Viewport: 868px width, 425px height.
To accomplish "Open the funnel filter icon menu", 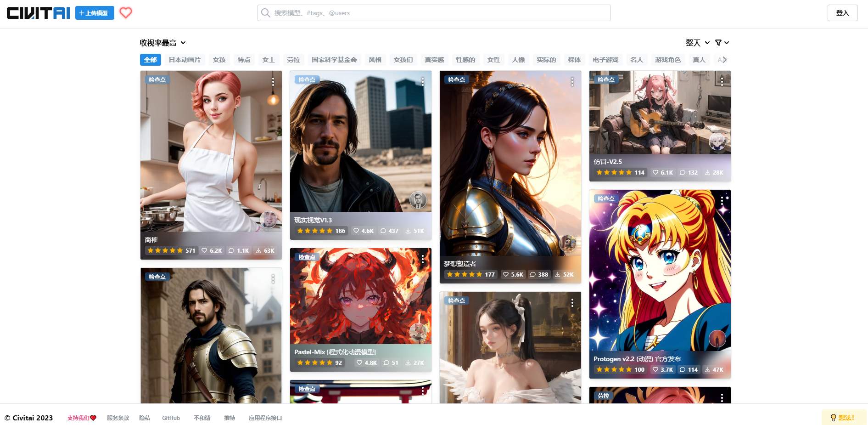I will tap(722, 43).
